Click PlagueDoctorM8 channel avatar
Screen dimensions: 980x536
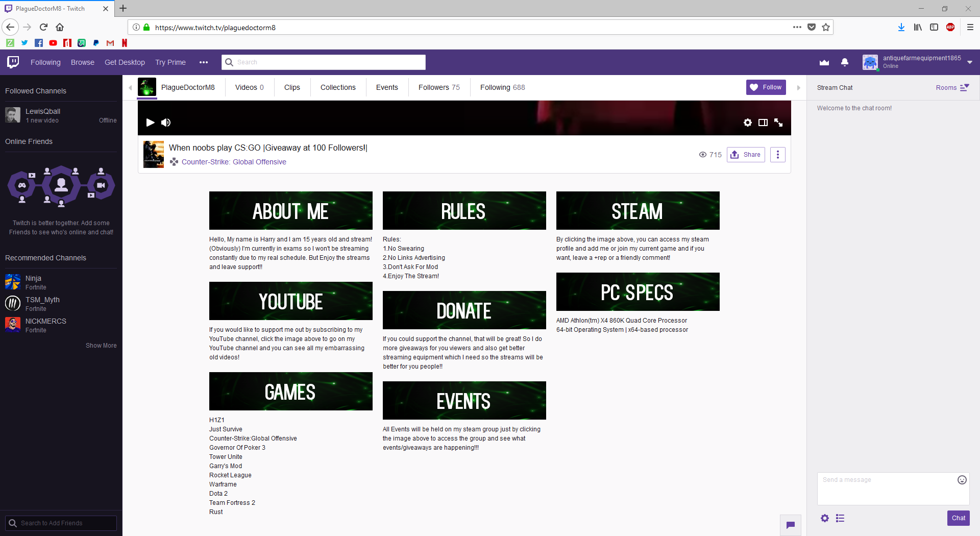pos(147,87)
